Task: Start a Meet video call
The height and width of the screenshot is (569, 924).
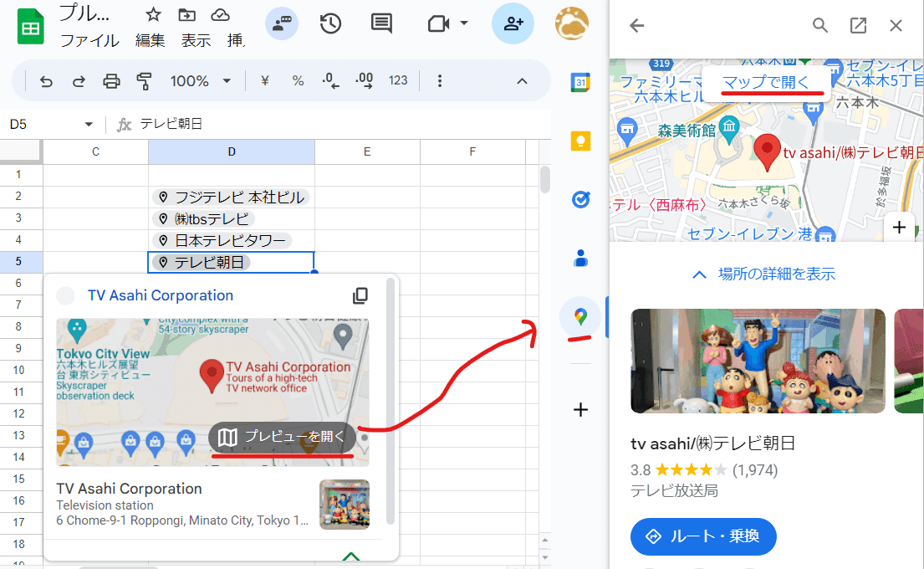Action: click(x=438, y=23)
